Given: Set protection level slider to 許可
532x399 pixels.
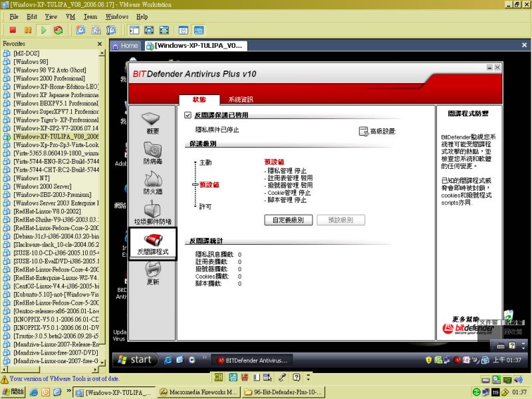Looking at the screenshot, I should (205, 207).
